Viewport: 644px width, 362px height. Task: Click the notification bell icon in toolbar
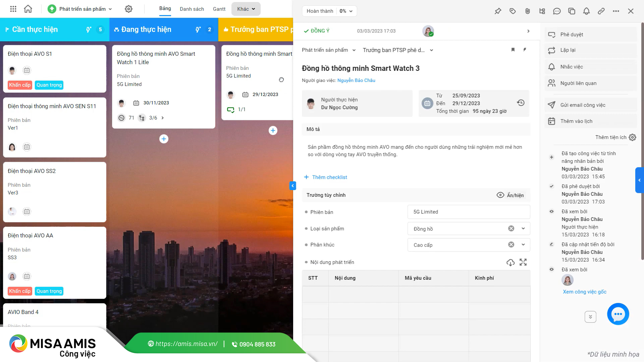586,11
